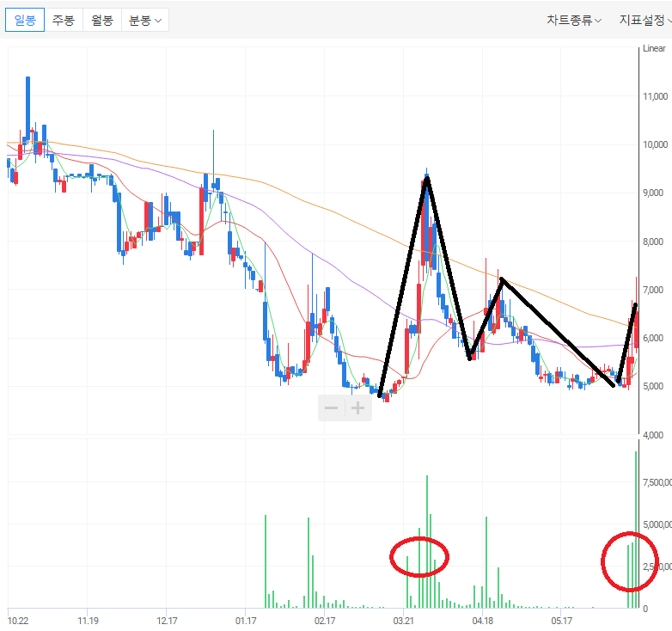Image resolution: width=672 pixels, height=631 pixels.
Task: Click the 01.17 date axis label
Action: pos(246,621)
